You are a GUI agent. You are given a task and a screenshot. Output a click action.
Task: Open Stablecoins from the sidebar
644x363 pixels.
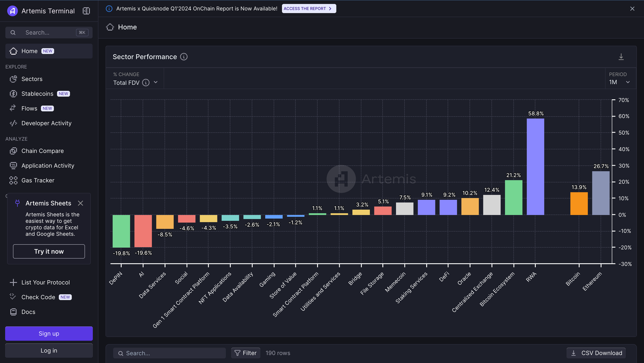click(37, 94)
